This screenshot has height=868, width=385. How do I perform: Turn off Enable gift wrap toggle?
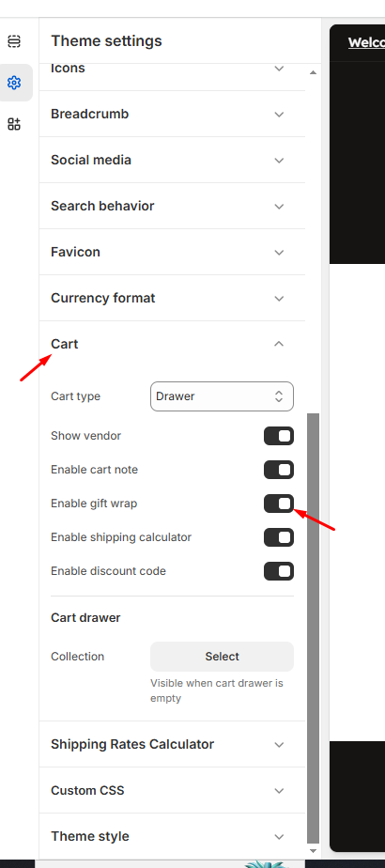pos(279,504)
